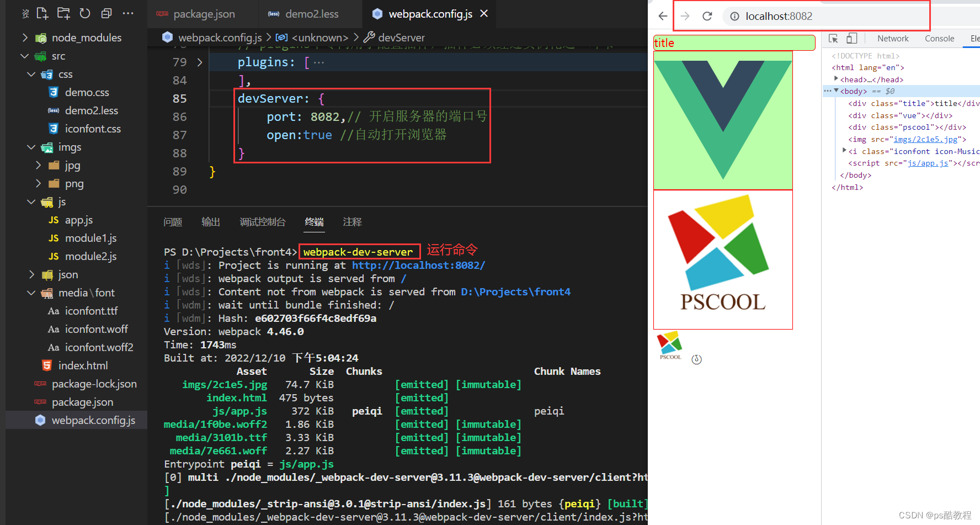Toggle DevTools device toolbar
The width and height of the screenshot is (980, 525).
coord(852,39)
